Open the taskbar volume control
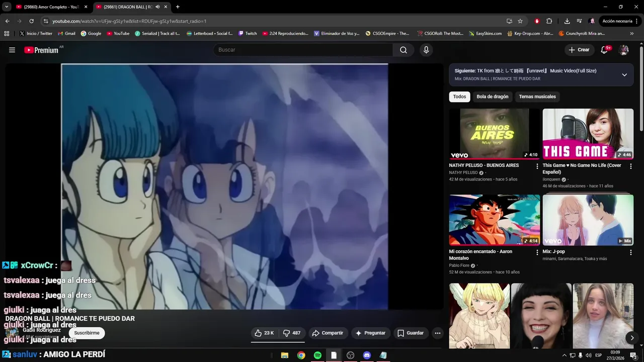Image resolution: width=644 pixels, height=362 pixels. (588, 355)
